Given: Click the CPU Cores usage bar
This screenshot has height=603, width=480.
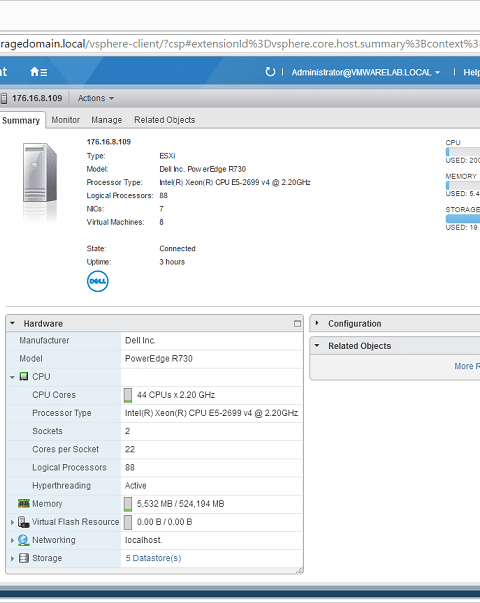Looking at the screenshot, I should (x=128, y=395).
